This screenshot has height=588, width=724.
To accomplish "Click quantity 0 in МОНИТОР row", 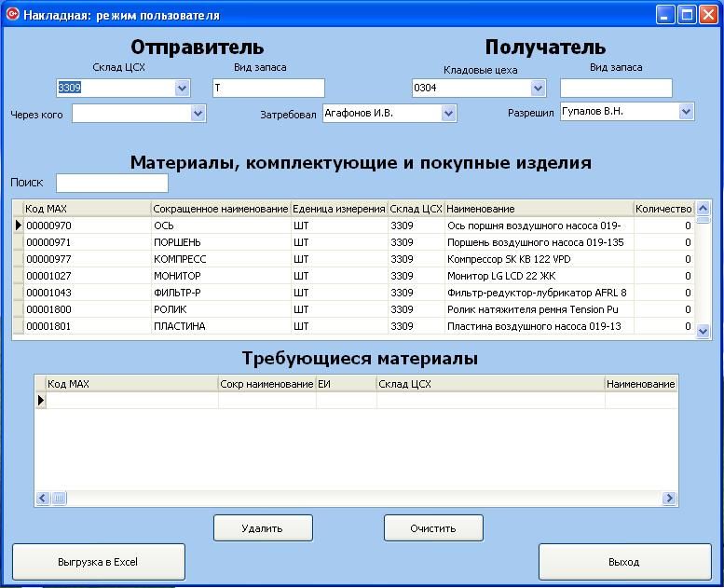I will [664, 276].
